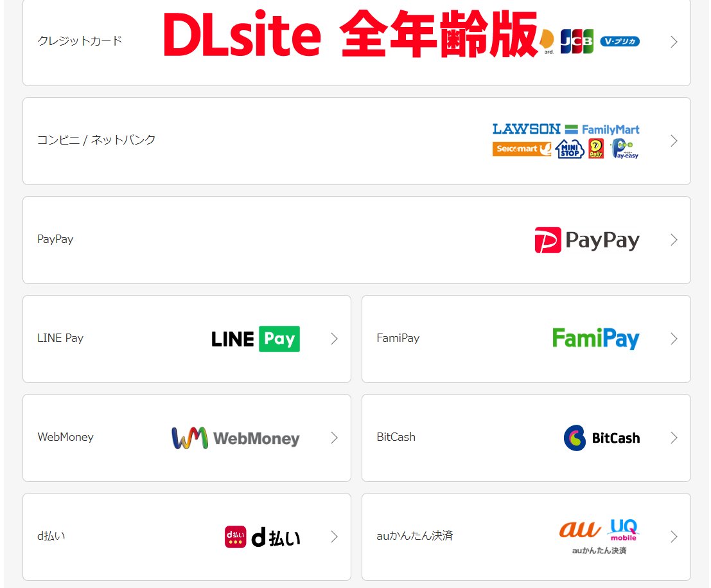
Task: Click the FamilyMart logo
Action: point(602,129)
